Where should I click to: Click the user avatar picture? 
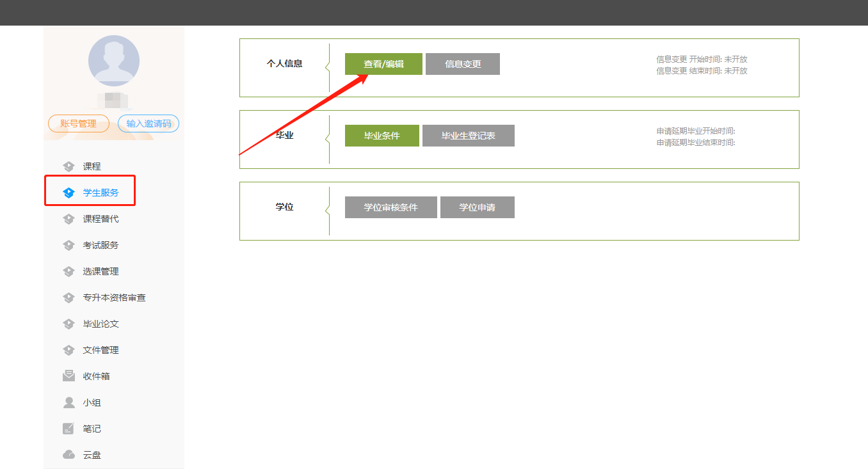(114, 61)
